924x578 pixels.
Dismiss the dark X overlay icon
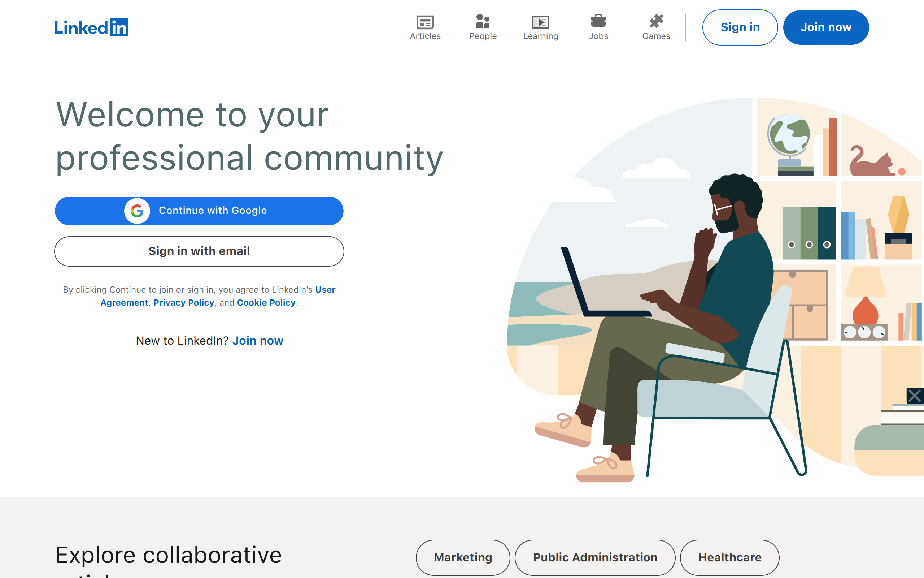(915, 396)
